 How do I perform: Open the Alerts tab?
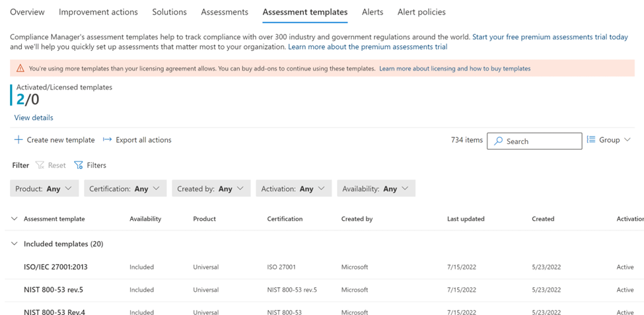click(373, 12)
